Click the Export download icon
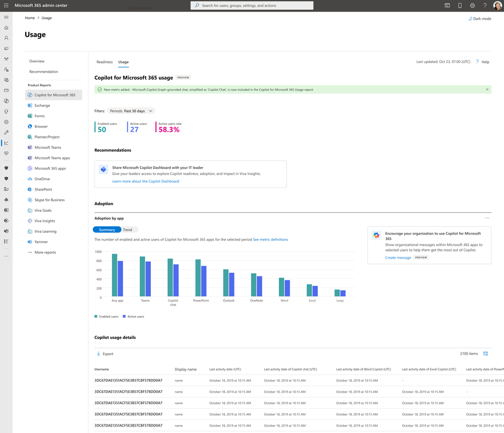This screenshot has width=504, height=433. point(98,354)
